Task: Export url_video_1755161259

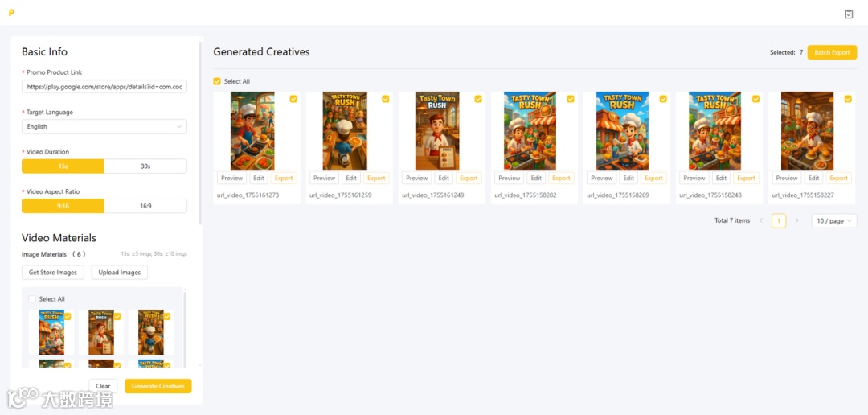Action: (x=376, y=178)
